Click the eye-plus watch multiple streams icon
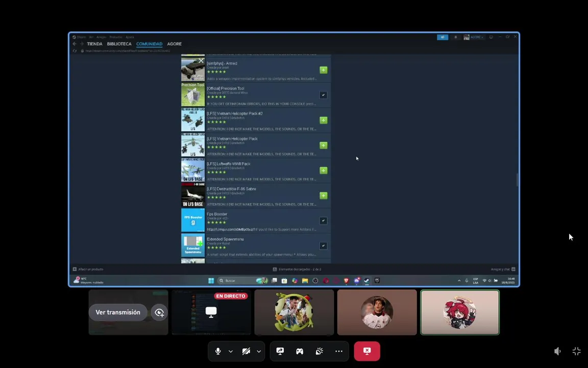Viewport: 588px width, 368px height. point(159,312)
